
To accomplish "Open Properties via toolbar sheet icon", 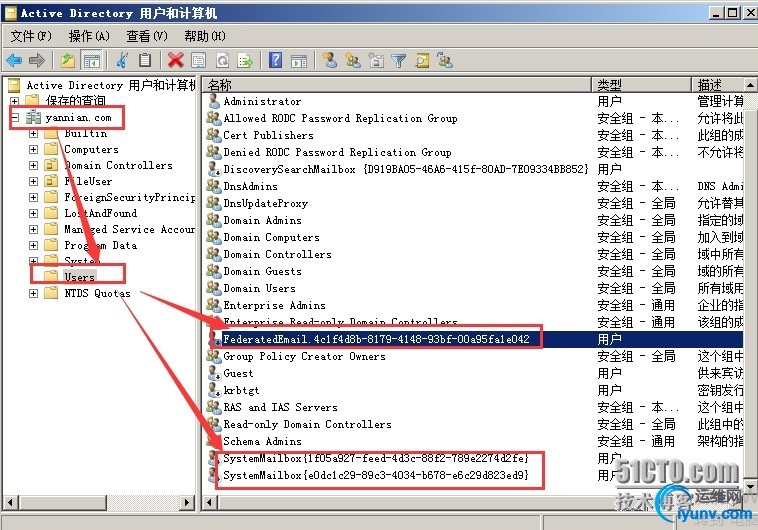I will (198, 60).
